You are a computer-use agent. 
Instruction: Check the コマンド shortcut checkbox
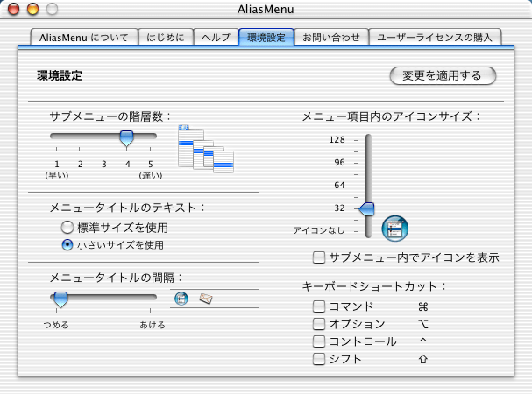319,306
